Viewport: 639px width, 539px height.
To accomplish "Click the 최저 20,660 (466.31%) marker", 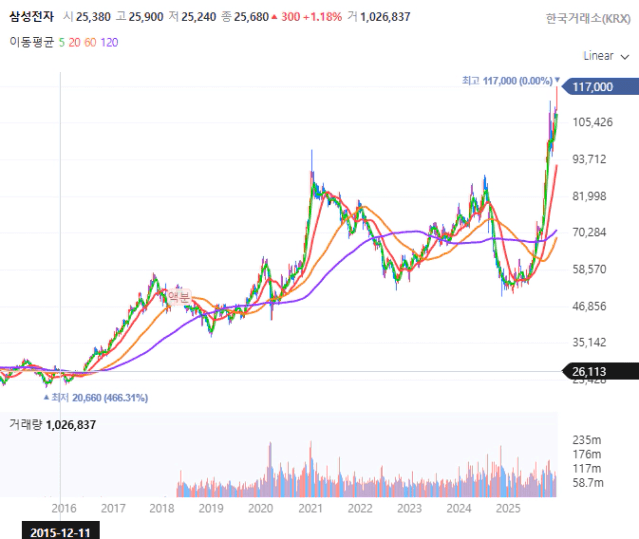I will [x=96, y=398].
